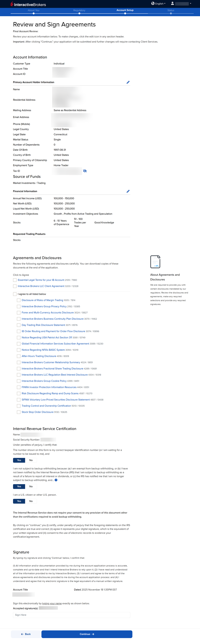Click the 'typing your name' underlined text
200x644 pixels.
coord(52,603)
